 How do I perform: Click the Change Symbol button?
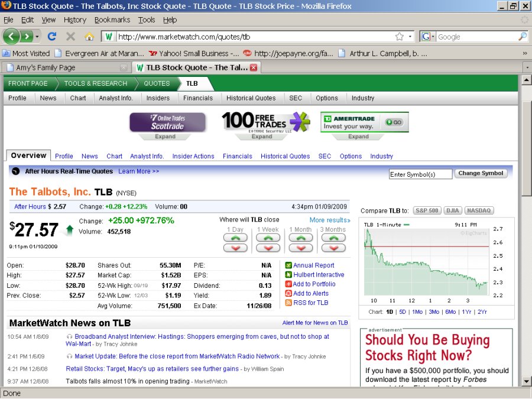click(x=481, y=173)
